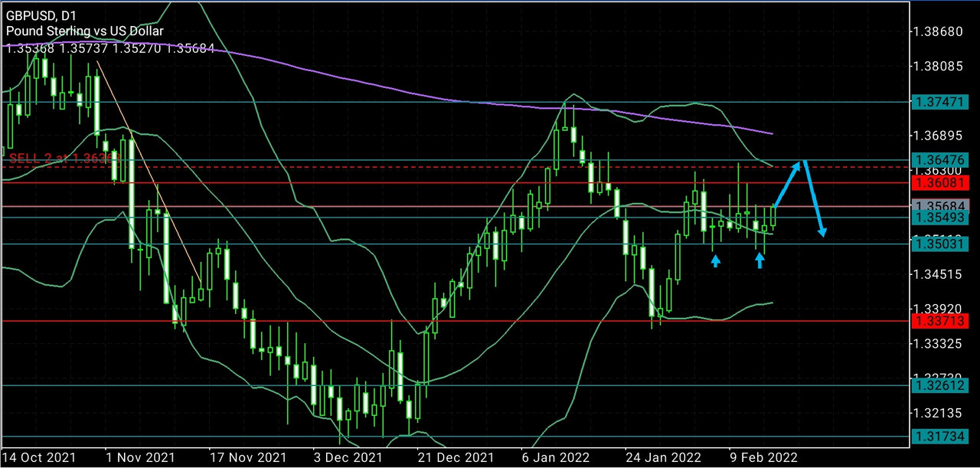
Task: Click the 1.38085 price scale value
Action: pyautogui.click(x=939, y=67)
